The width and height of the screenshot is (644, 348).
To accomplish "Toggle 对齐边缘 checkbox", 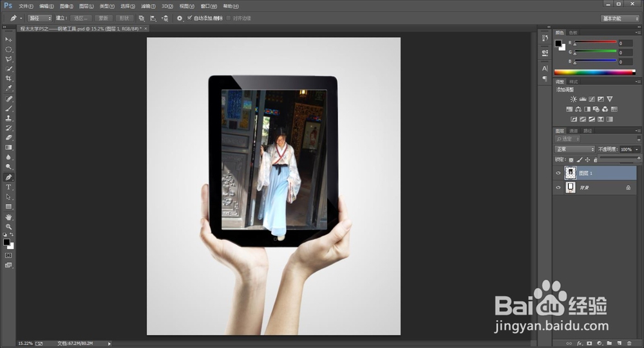I will pos(229,18).
